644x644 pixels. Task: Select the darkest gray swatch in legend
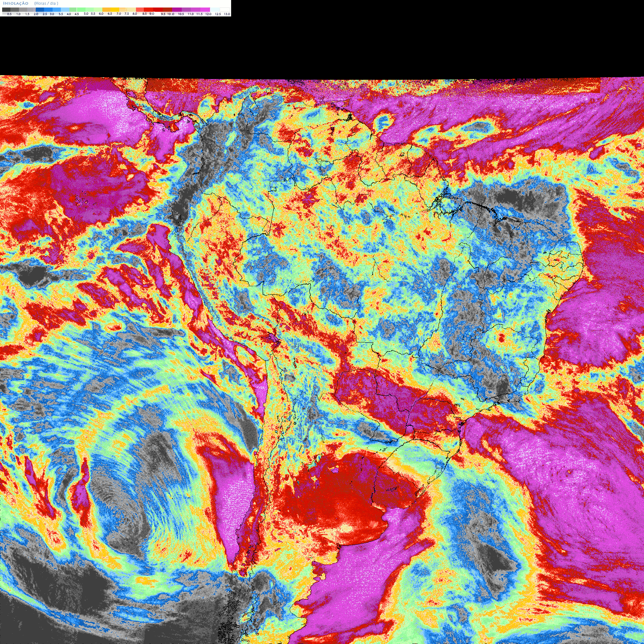6,10
